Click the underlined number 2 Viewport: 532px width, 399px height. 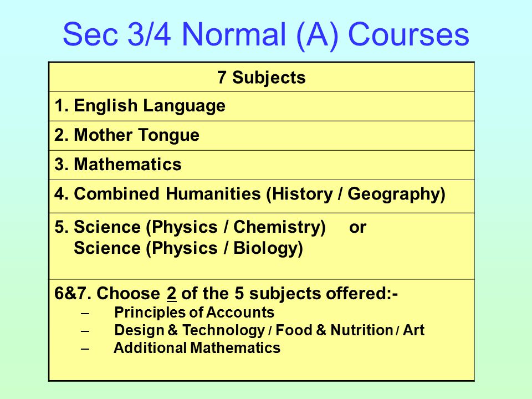171,294
